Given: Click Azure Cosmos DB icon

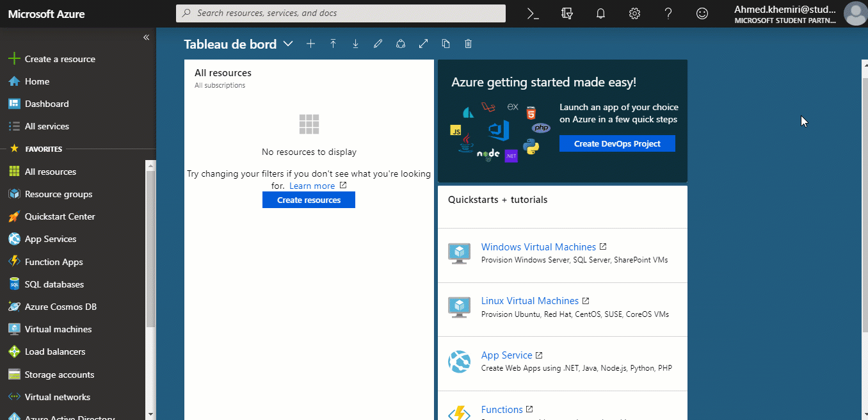Looking at the screenshot, I should [x=14, y=307].
